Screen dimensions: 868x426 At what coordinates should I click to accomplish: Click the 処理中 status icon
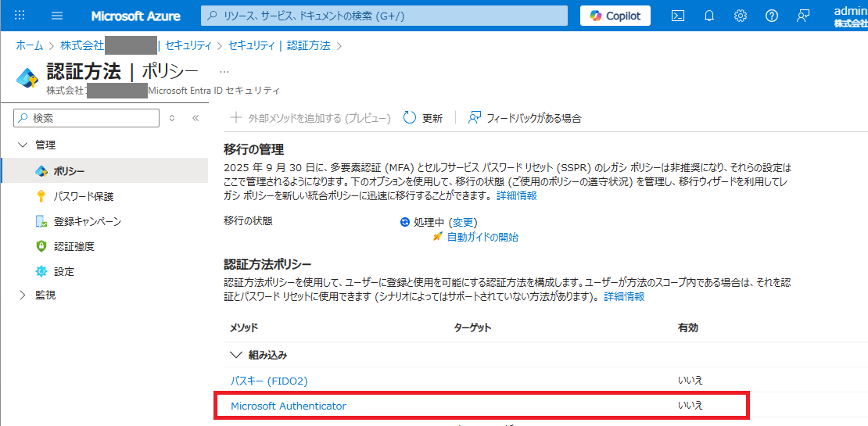[404, 222]
